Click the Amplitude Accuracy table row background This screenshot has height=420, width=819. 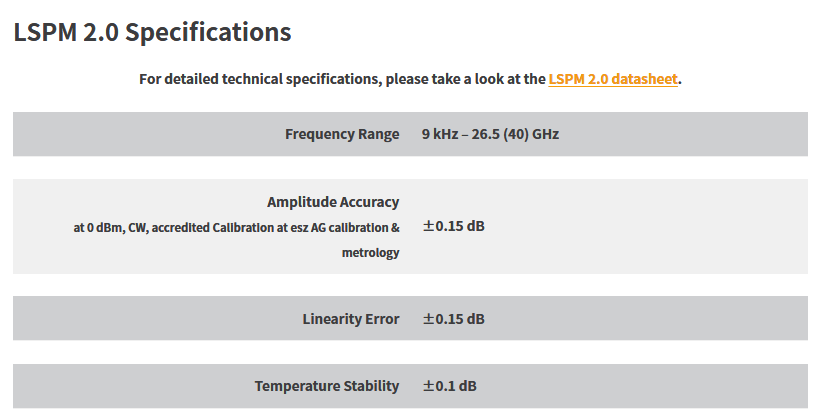click(410, 226)
